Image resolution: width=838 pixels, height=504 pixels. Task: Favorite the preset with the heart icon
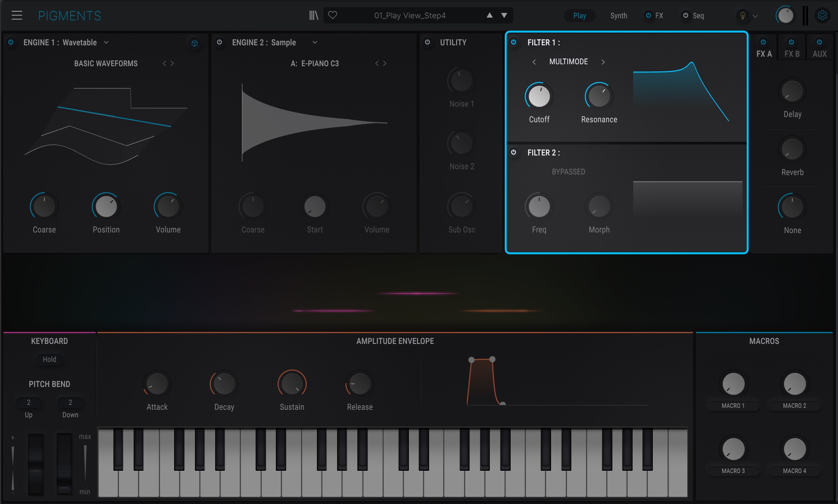pos(333,15)
